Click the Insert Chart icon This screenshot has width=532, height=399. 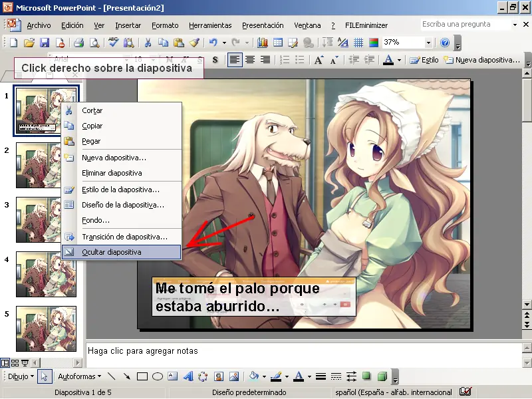click(x=262, y=43)
